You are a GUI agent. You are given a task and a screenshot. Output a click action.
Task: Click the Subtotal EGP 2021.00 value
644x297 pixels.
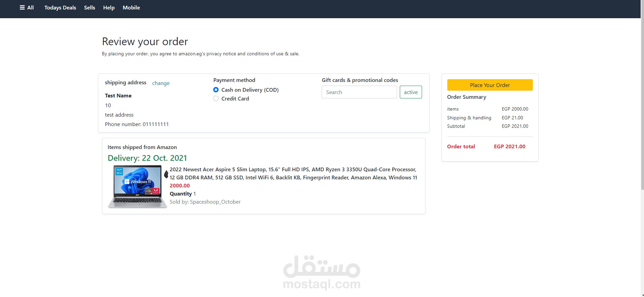point(515,126)
